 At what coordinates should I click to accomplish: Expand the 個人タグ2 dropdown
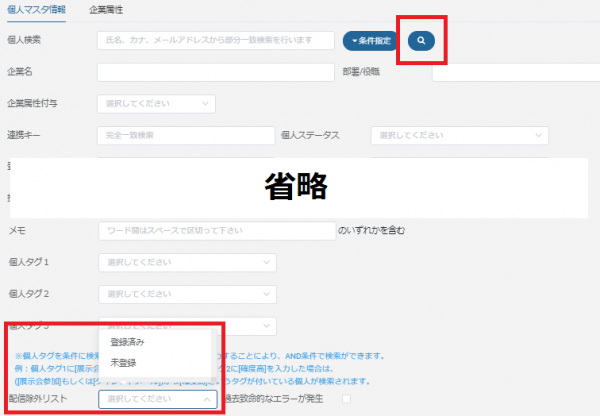[188, 294]
